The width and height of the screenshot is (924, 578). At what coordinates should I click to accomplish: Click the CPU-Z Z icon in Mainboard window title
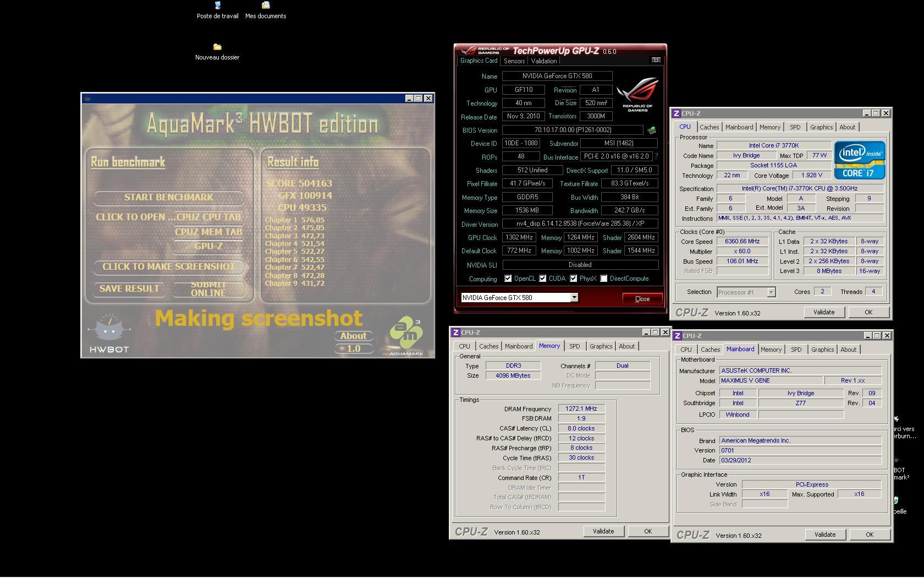click(x=678, y=336)
